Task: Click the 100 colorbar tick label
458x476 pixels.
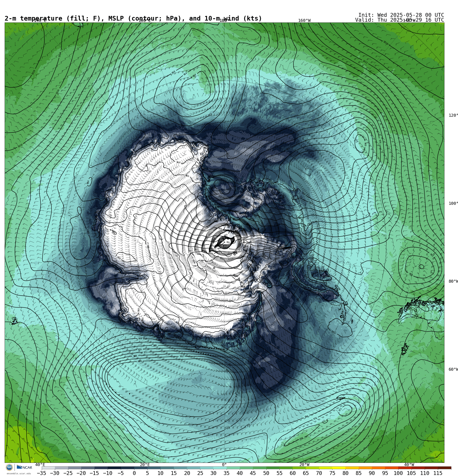Action: tap(398, 473)
